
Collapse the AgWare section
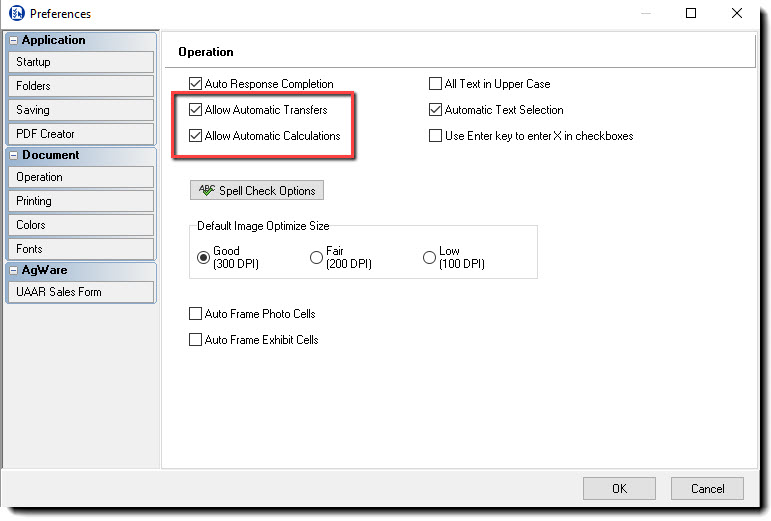click(x=14, y=271)
